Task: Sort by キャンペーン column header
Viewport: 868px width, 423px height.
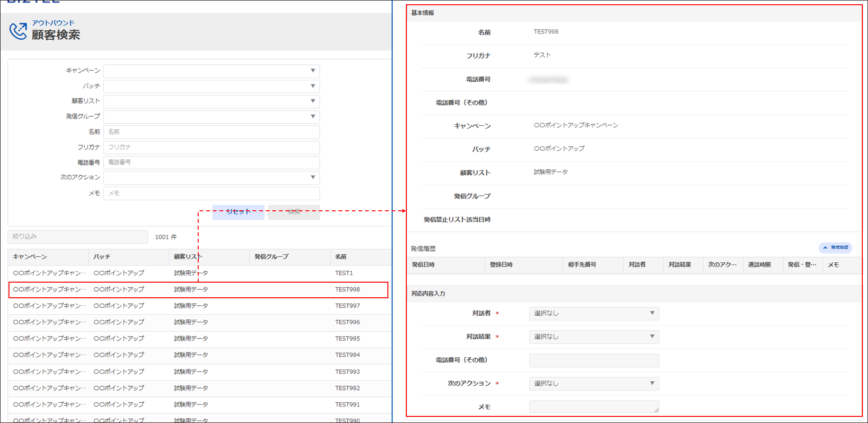Action: point(48,257)
